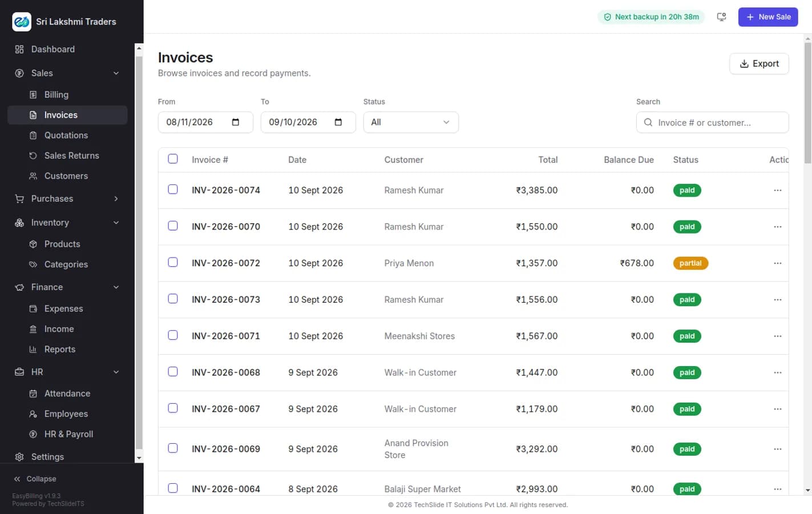Click the Products box icon

(x=33, y=244)
